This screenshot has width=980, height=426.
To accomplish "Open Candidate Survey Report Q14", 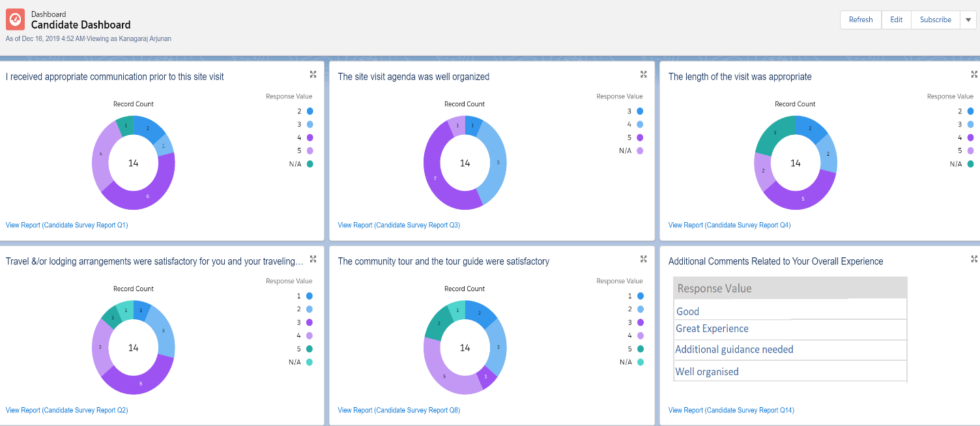I will pyautogui.click(x=731, y=410).
